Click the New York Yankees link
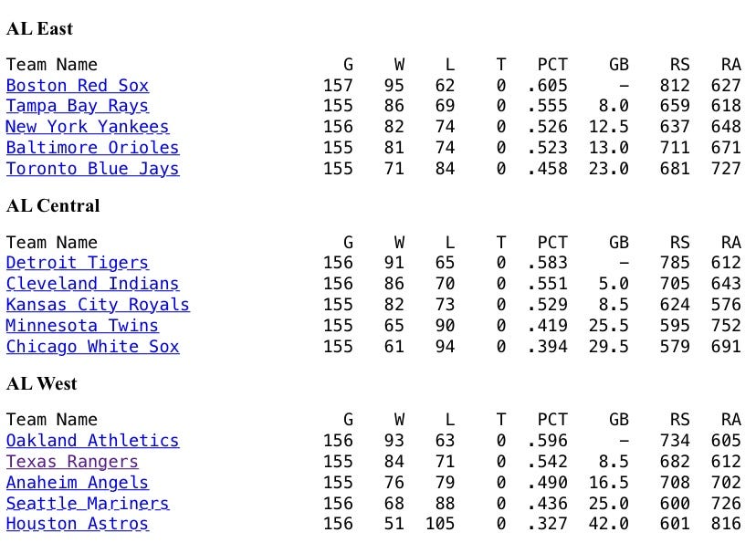The height and width of the screenshot is (543, 756). (x=88, y=127)
